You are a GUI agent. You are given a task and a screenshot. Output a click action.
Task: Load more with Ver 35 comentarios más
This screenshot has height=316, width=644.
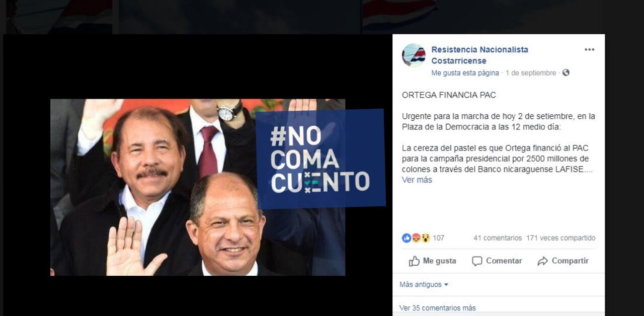click(438, 308)
